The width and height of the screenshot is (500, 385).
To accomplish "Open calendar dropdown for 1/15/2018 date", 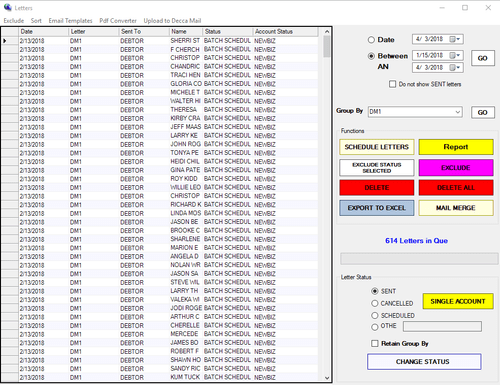I will (455, 55).
